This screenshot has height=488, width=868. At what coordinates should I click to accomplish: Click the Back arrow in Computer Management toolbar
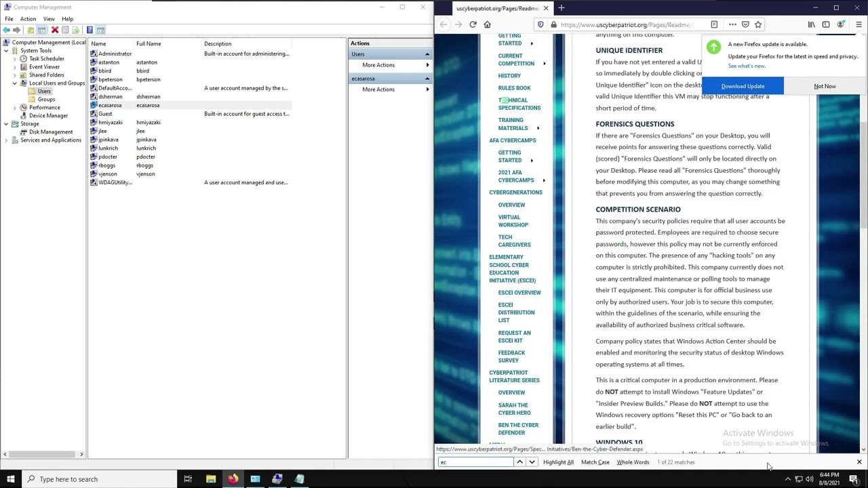6,30
